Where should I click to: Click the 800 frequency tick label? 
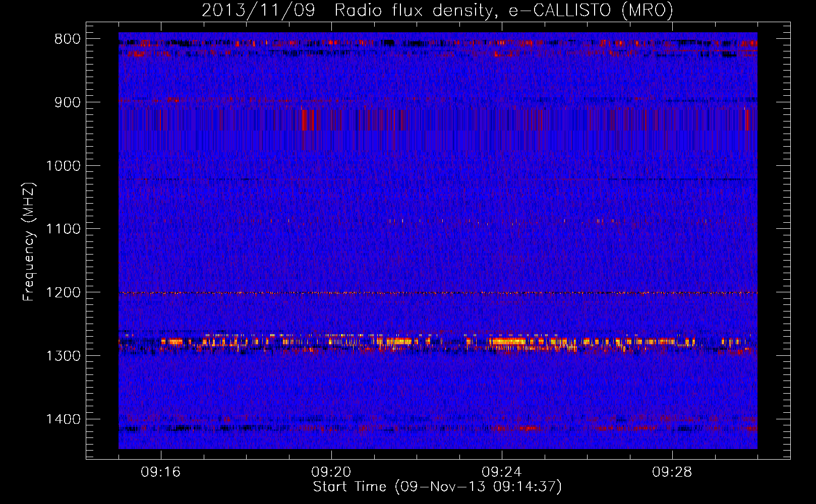pyautogui.click(x=68, y=39)
